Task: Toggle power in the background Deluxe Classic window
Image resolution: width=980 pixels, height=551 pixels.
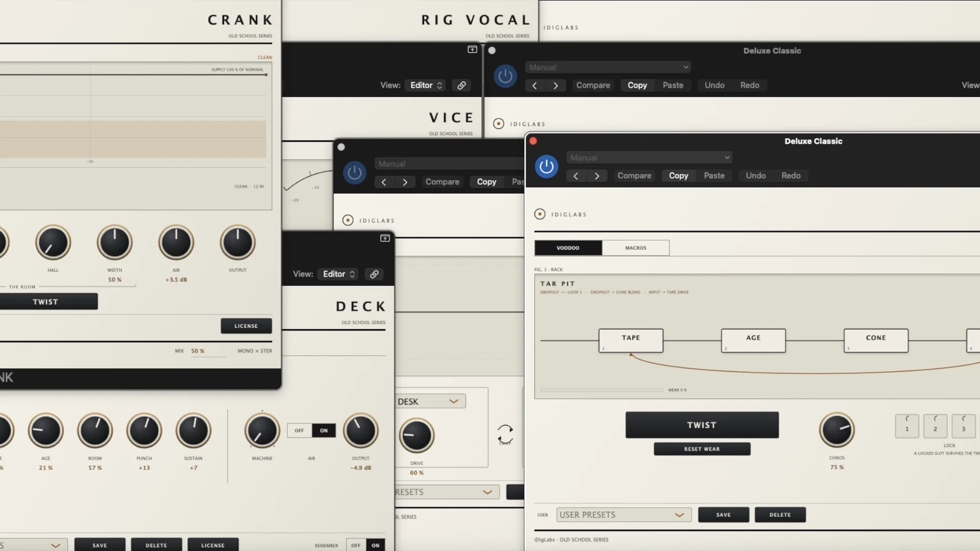Action: click(x=505, y=77)
